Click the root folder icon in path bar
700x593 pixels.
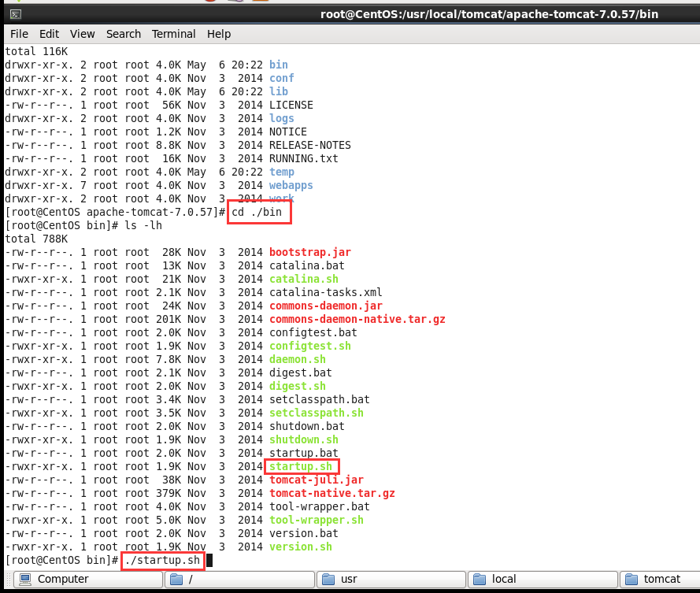coord(176,579)
